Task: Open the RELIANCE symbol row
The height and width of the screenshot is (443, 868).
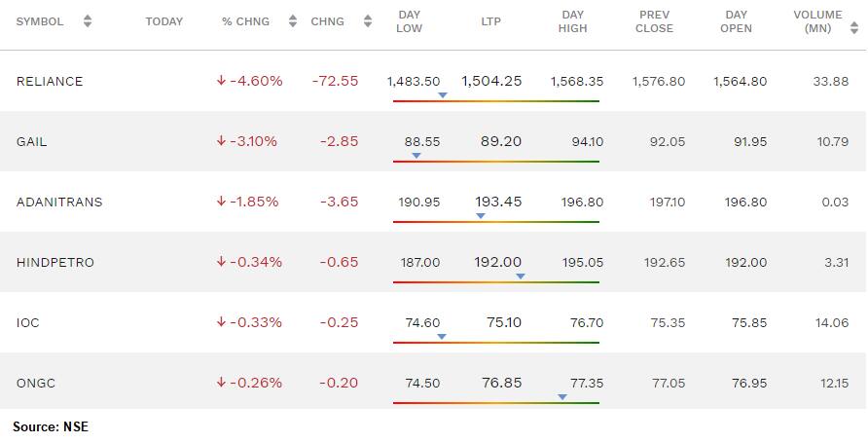Action: point(434,81)
